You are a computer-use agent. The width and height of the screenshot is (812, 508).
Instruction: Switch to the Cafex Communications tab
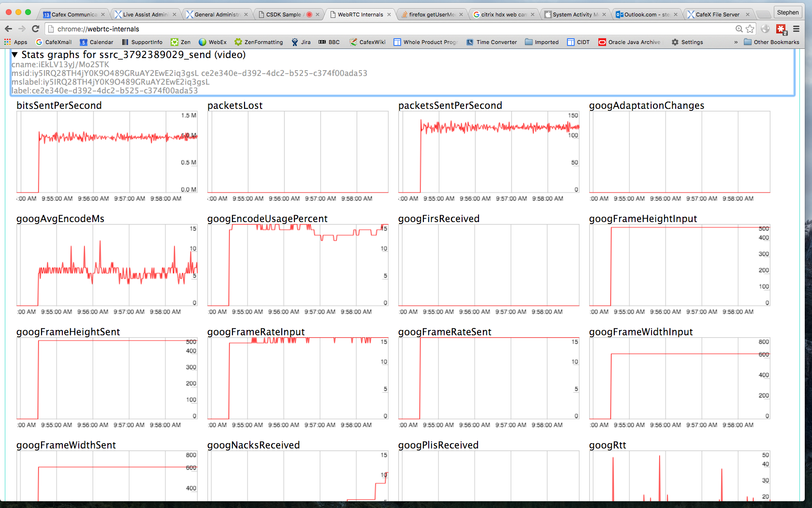pos(73,15)
